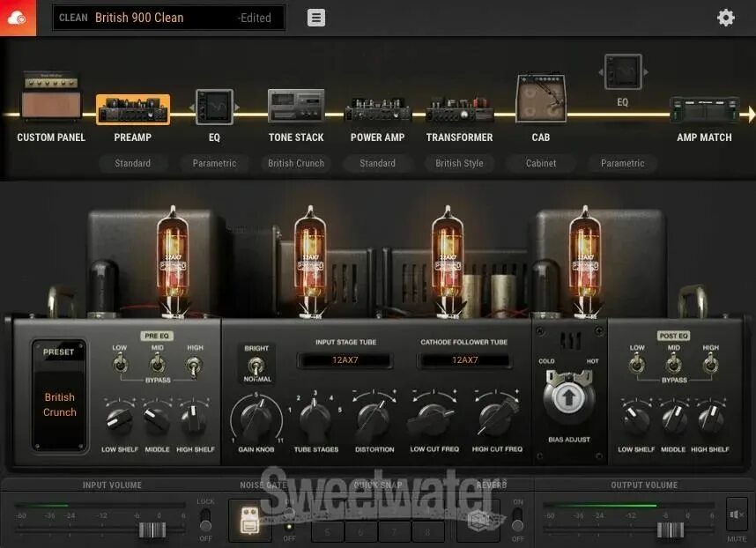Click the Reverb cube icon
Screen dimensions: 756x548
pyautogui.click(x=478, y=521)
